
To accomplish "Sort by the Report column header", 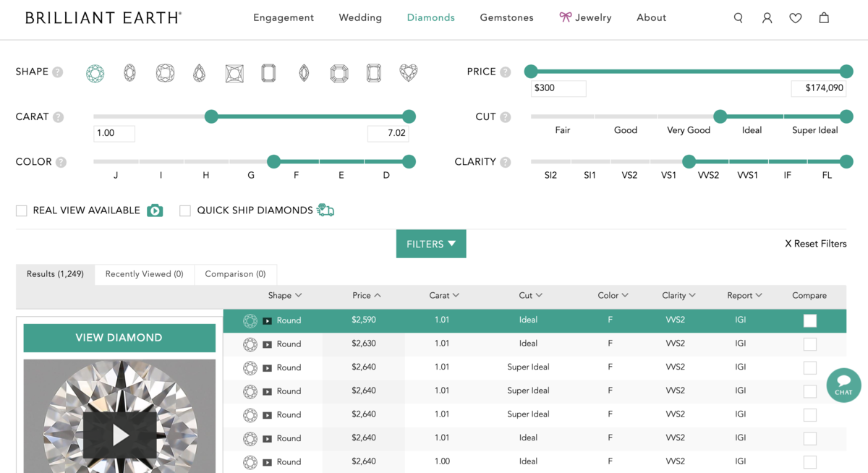I will point(745,296).
